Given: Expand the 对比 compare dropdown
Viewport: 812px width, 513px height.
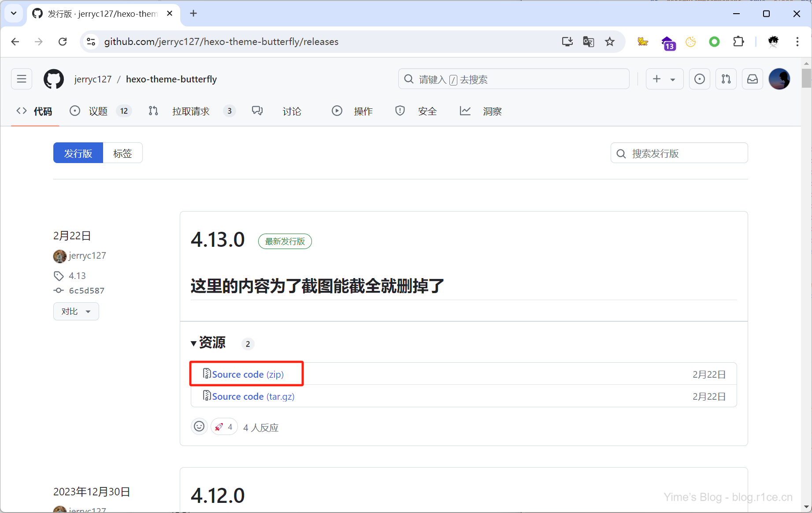Looking at the screenshot, I should click(76, 312).
